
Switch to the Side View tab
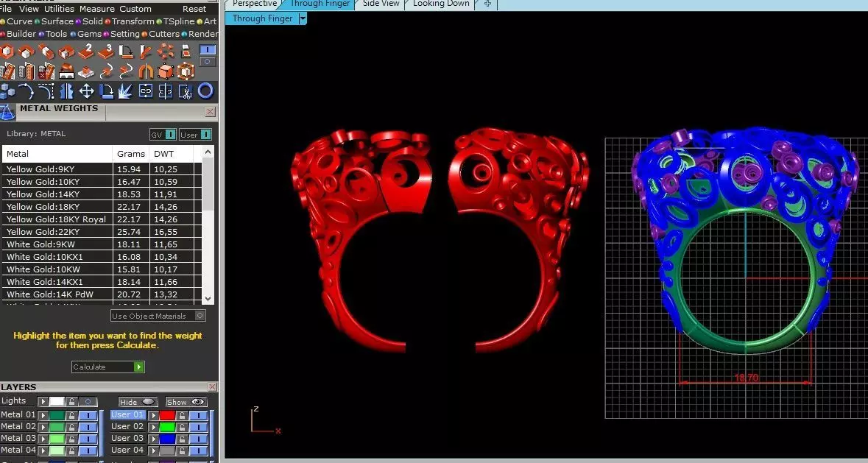coord(381,4)
